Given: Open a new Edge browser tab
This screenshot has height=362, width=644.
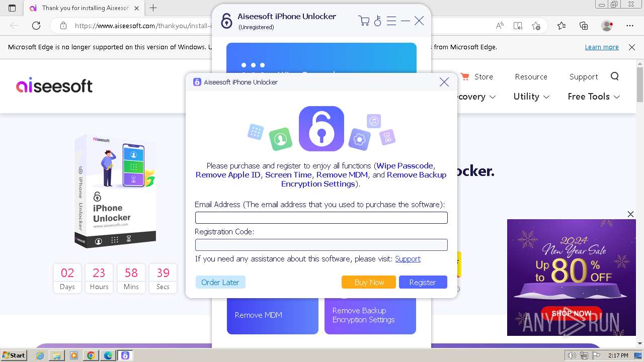Looking at the screenshot, I should pyautogui.click(x=153, y=8).
